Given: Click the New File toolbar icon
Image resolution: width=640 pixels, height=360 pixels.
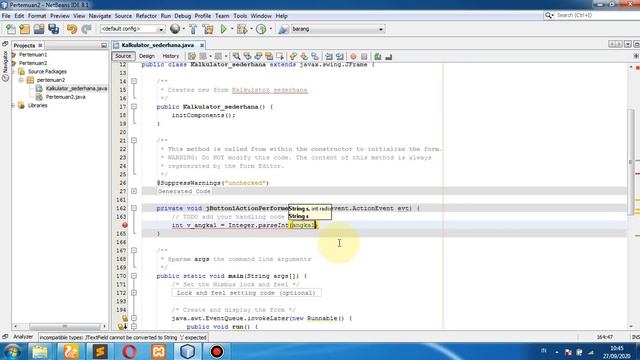Looking at the screenshot, I should [11, 29].
